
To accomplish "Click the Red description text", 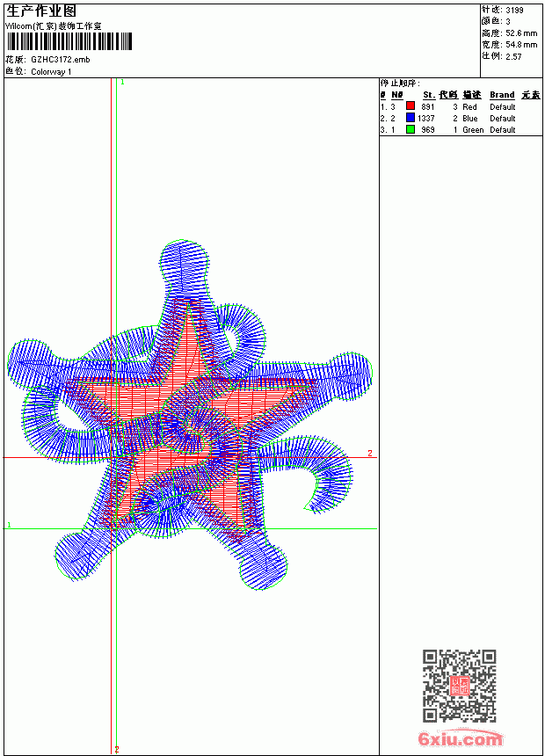I will coord(469,107).
